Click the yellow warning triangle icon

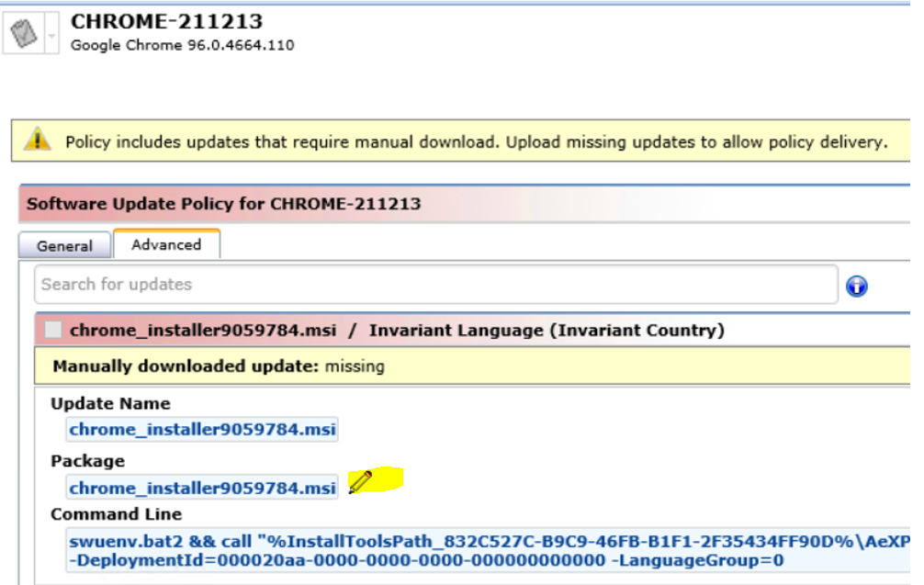tap(37, 140)
